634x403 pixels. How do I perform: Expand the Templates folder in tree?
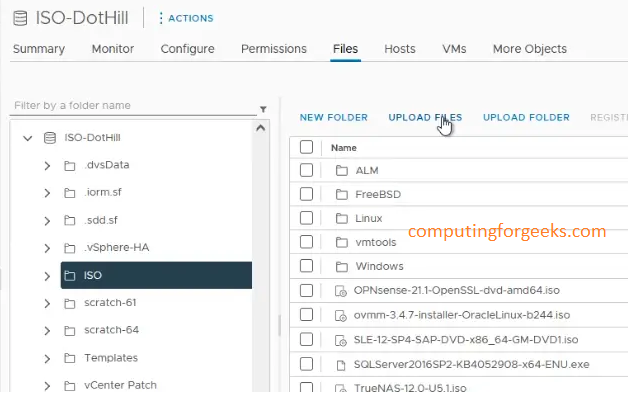pyautogui.click(x=47, y=358)
